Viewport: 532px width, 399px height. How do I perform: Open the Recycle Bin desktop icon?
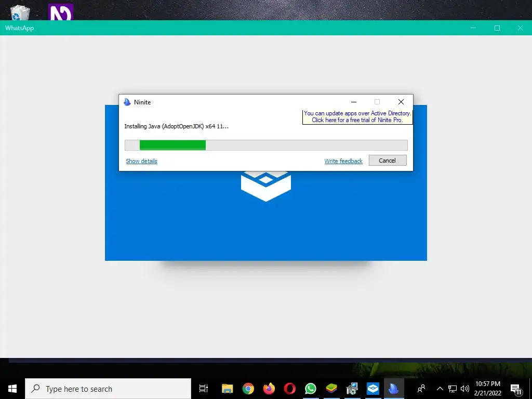pyautogui.click(x=20, y=13)
